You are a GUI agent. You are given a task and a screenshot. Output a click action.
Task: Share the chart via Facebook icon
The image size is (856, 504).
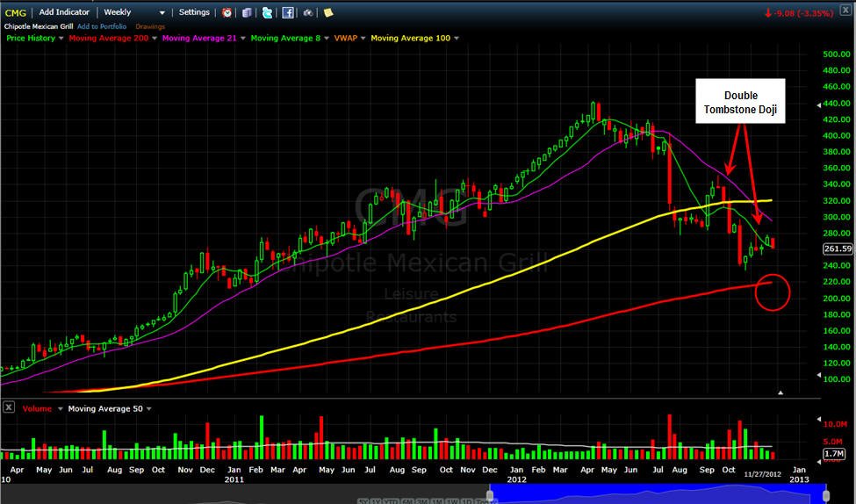pos(288,12)
